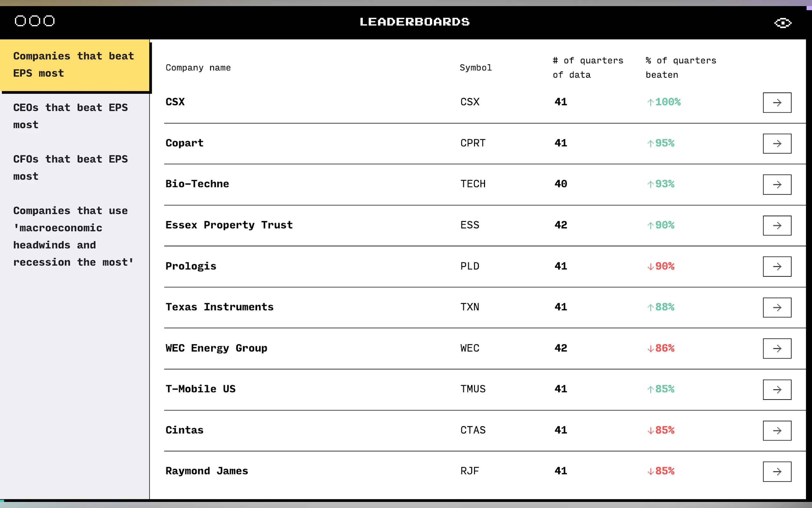The width and height of the screenshot is (812, 508).
Task: Open T-Mobile US arrow button
Action: coord(777,389)
